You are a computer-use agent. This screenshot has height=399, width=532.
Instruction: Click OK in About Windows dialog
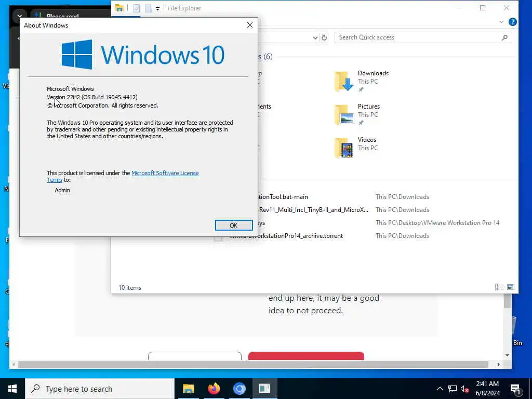click(233, 225)
